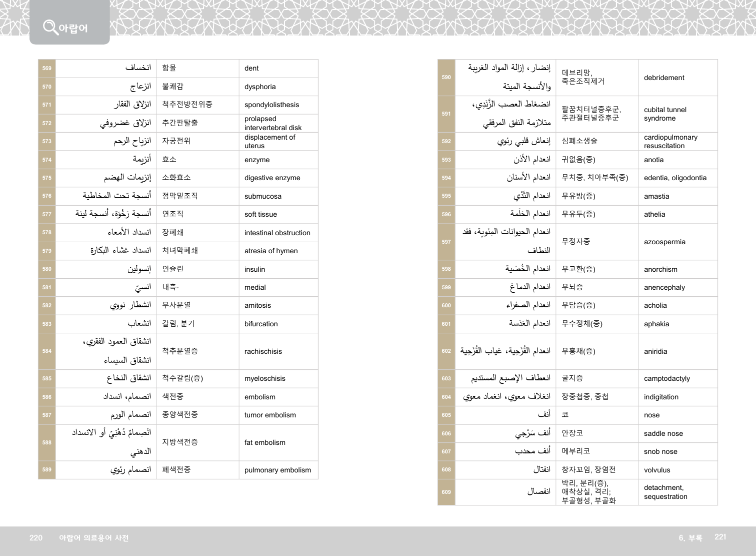Click 'cubital tunnel syndrome' text

tap(665, 114)
